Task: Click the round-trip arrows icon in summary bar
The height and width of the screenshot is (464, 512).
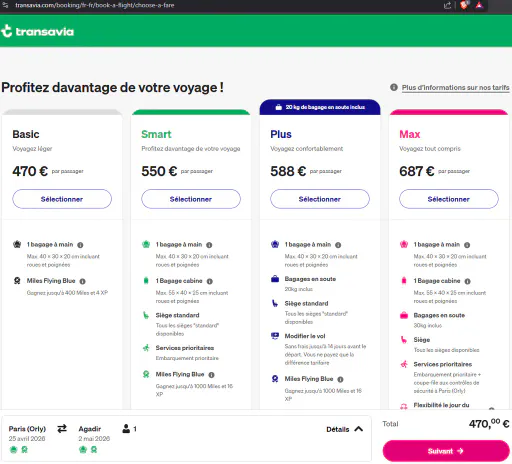Action: coord(62,428)
